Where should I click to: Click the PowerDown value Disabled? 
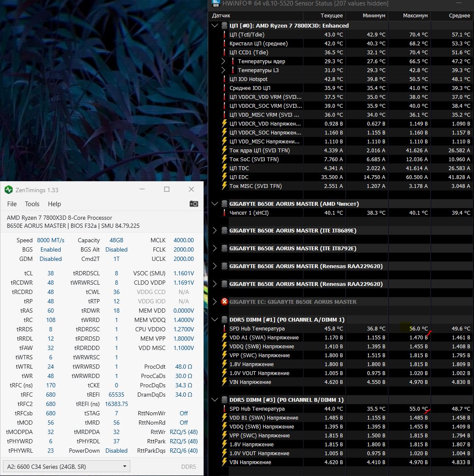116,451
